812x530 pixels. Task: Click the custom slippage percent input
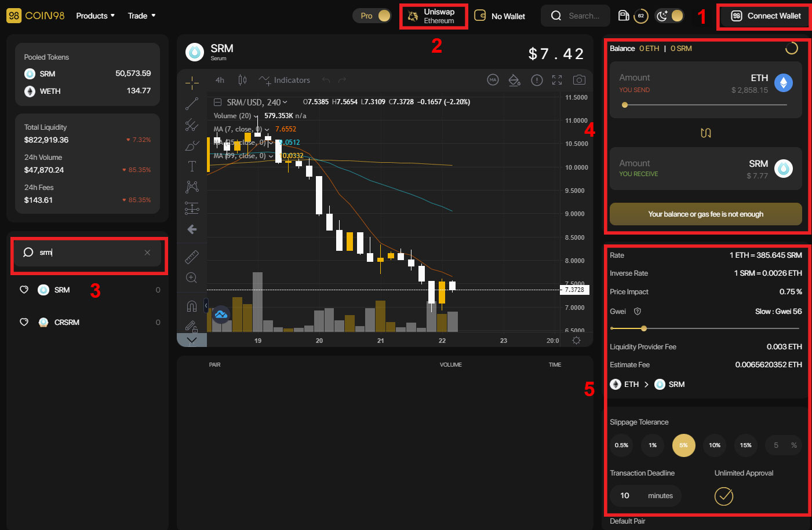[783, 445]
